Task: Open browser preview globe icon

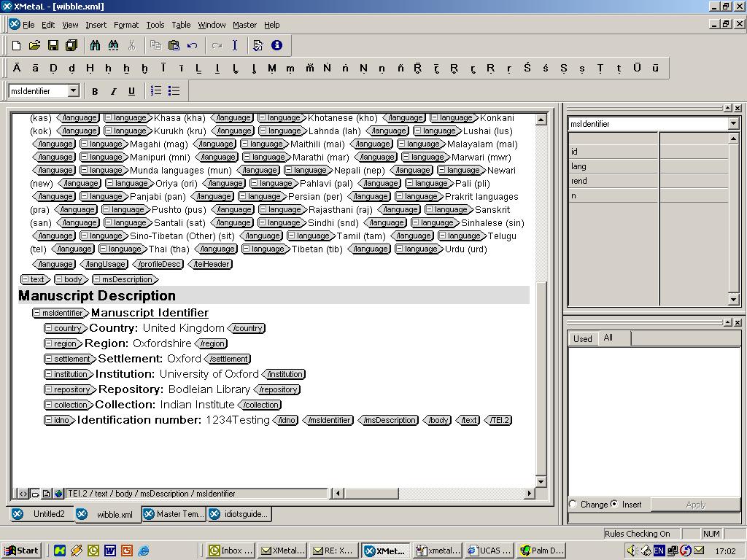Action: (x=58, y=494)
